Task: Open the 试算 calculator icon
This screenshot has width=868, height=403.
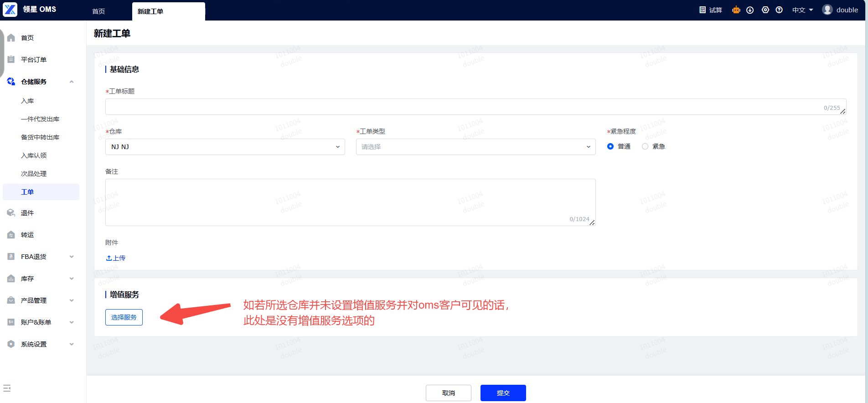Action: pyautogui.click(x=703, y=10)
